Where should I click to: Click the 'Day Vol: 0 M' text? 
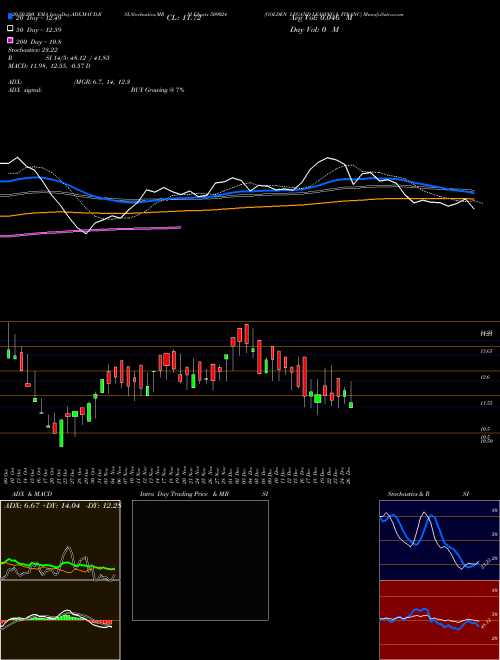[314, 30]
